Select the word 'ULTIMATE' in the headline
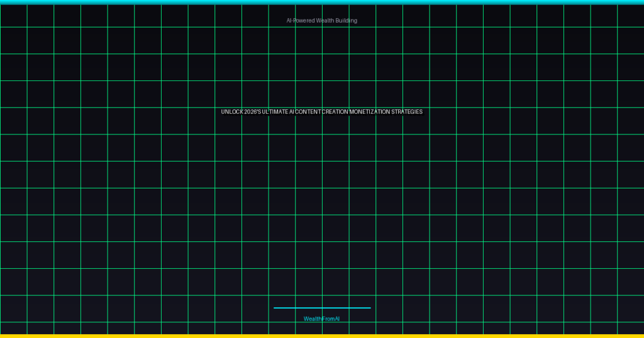 coord(275,112)
